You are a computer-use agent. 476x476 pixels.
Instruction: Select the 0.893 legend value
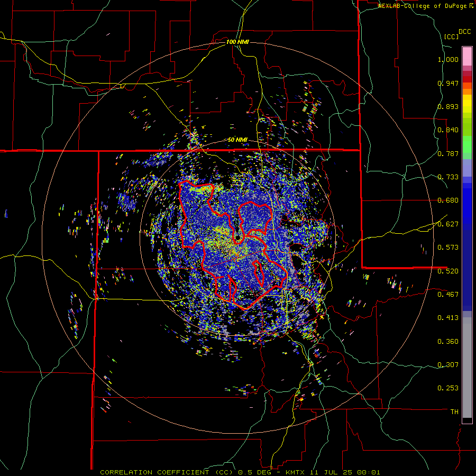tap(448, 106)
